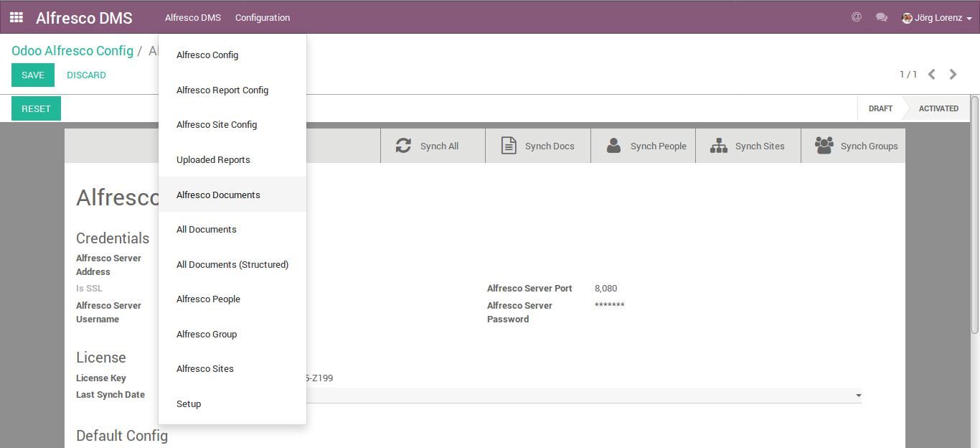980x448 pixels.
Task: Open the Alfresco DMS top menu
Action: click(x=193, y=17)
